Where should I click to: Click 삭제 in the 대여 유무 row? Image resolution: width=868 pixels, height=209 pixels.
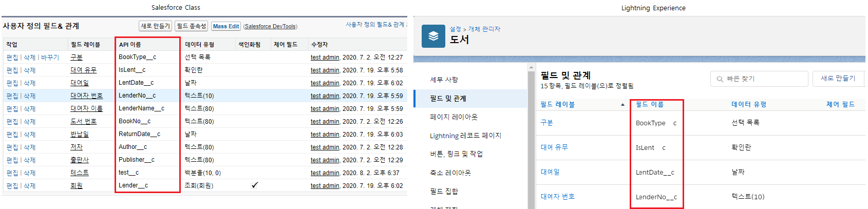pos(29,70)
